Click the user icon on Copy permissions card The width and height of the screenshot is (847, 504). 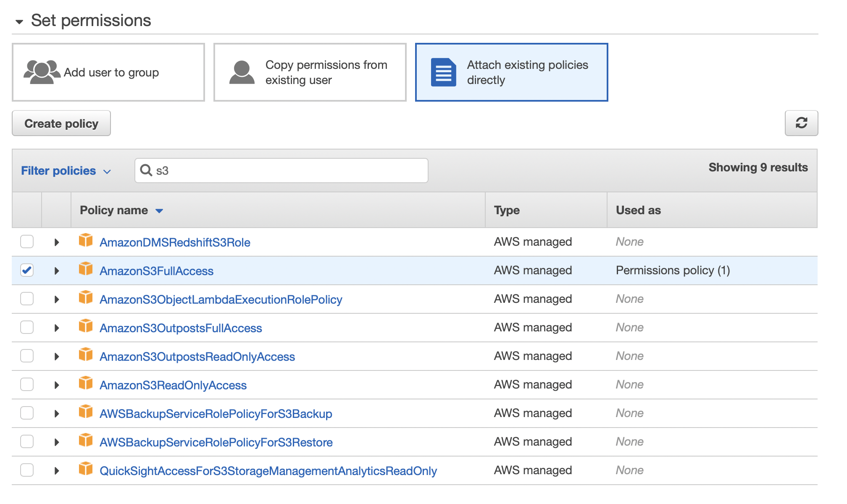pos(242,72)
